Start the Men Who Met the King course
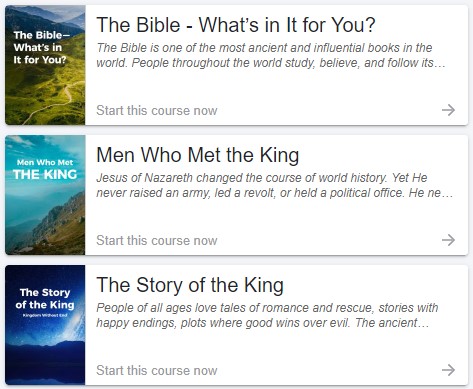The image size is (473, 389). point(157,240)
